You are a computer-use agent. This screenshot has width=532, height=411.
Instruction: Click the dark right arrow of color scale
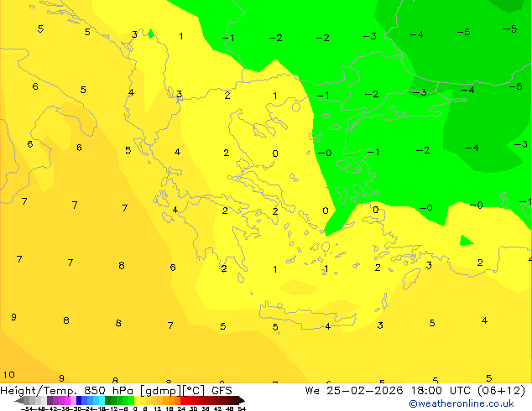tap(242, 400)
